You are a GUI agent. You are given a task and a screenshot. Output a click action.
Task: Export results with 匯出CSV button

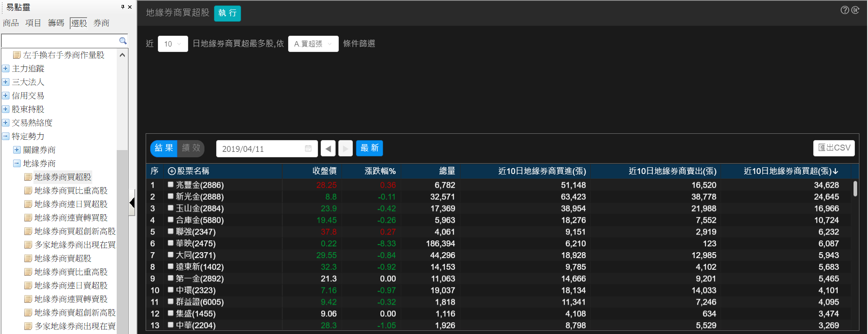[834, 148]
